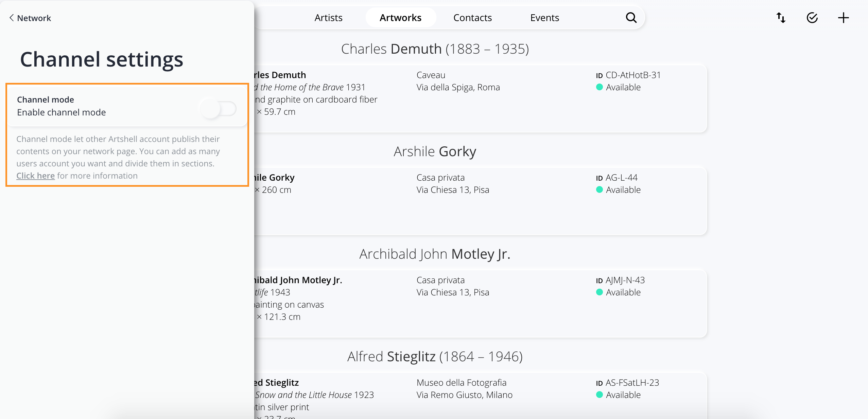Open the 'Click here' information link

(35, 176)
